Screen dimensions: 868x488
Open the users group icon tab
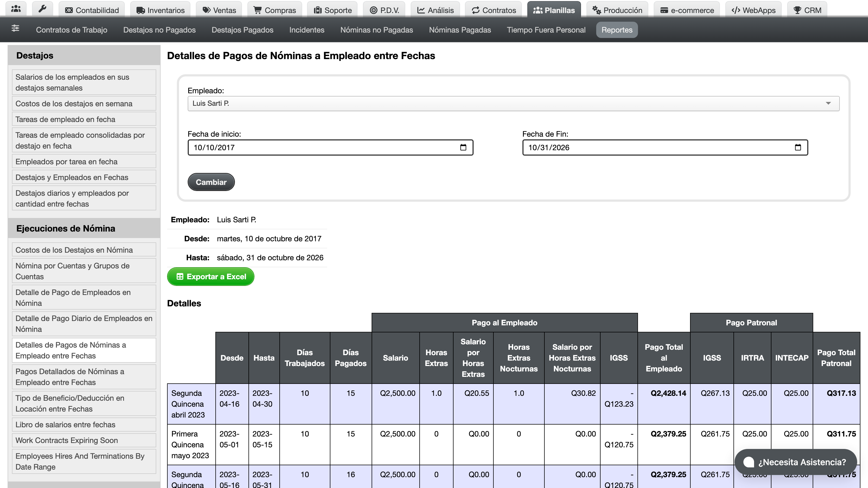click(x=16, y=9)
